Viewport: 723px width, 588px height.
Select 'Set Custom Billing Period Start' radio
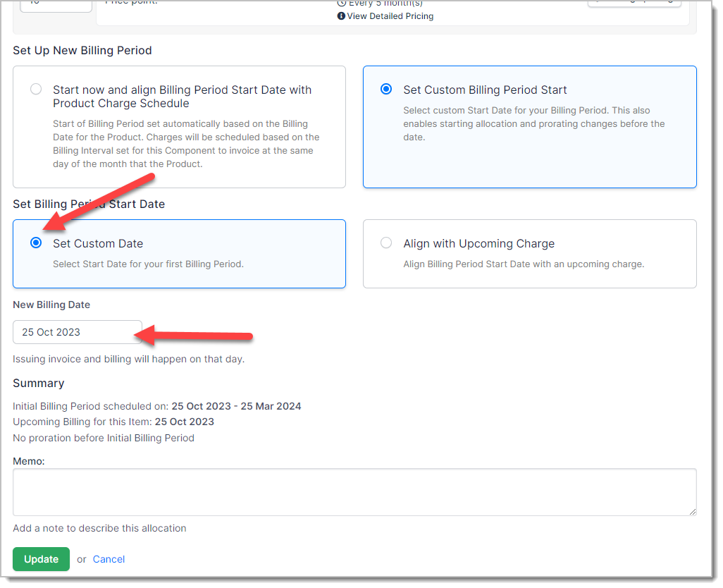coord(386,89)
